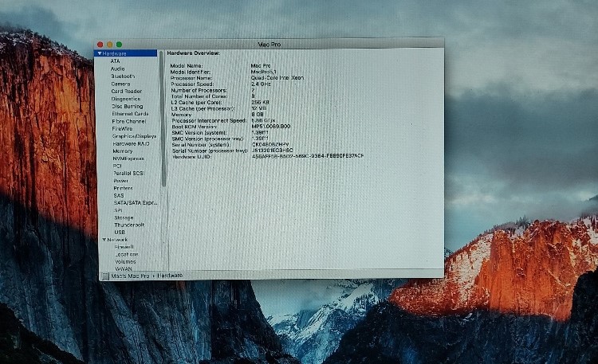Open Hardware RAID information
This screenshot has height=364, width=598.
coord(131,143)
